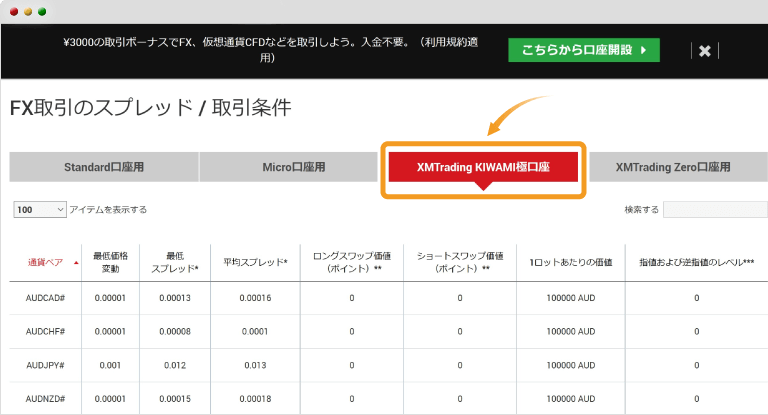Image resolution: width=768 pixels, height=415 pixels.
Task: Sort by the 通貨ペア column header
Action: (46, 263)
